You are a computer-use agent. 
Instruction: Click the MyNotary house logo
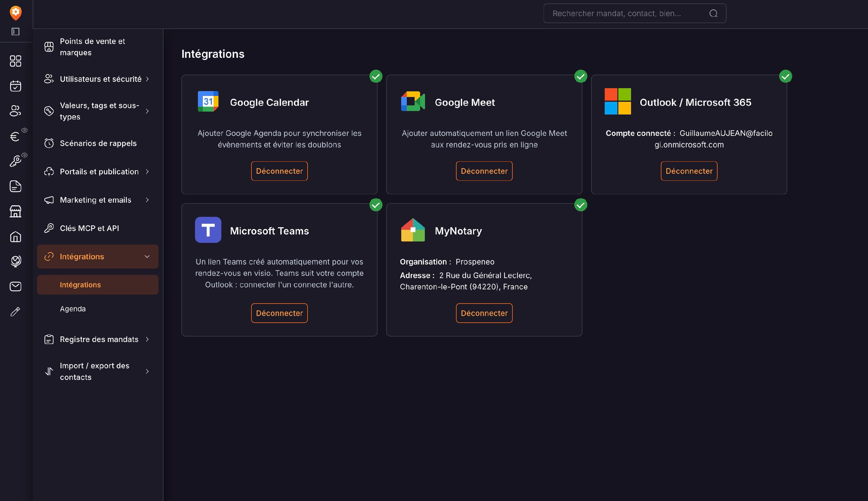pyautogui.click(x=413, y=230)
